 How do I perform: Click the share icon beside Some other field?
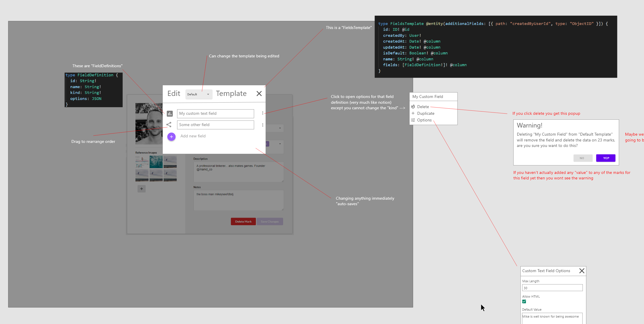pyautogui.click(x=169, y=125)
